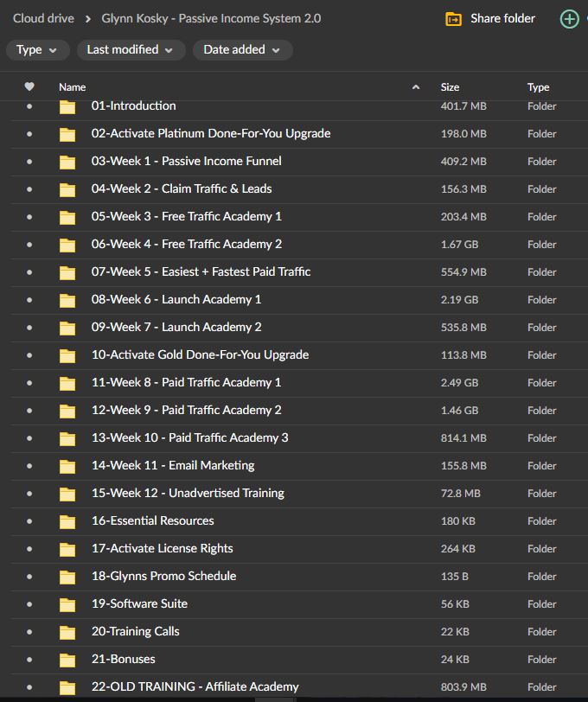This screenshot has width=588, height=702.
Task: Sort by the Name column header
Action: 73,86
